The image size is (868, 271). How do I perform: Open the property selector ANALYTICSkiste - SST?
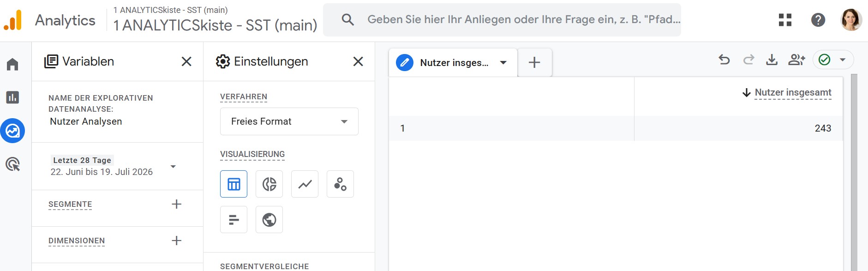coord(215,20)
